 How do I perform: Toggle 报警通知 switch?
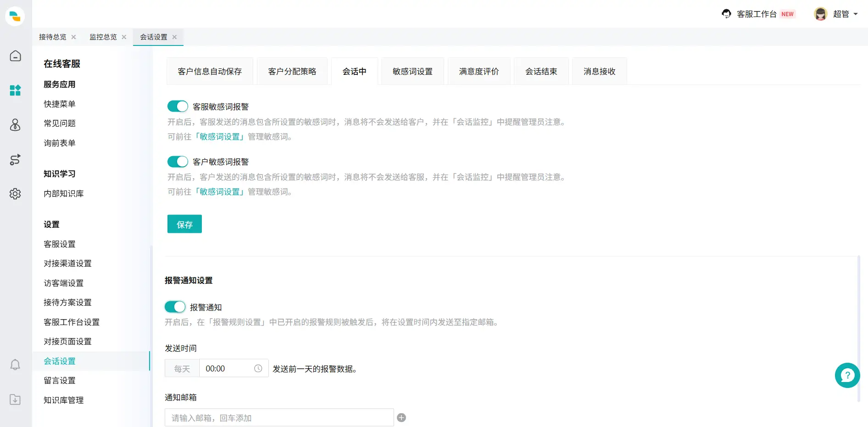click(x=175, y=307)
